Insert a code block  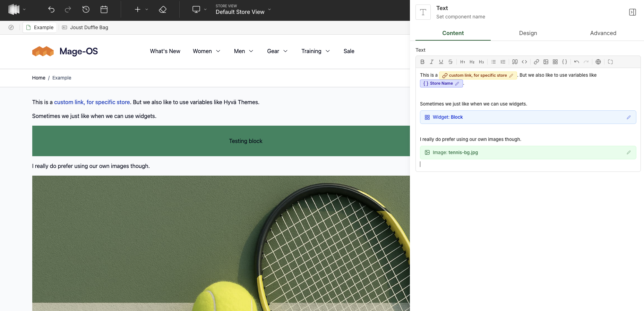[524, 62]
